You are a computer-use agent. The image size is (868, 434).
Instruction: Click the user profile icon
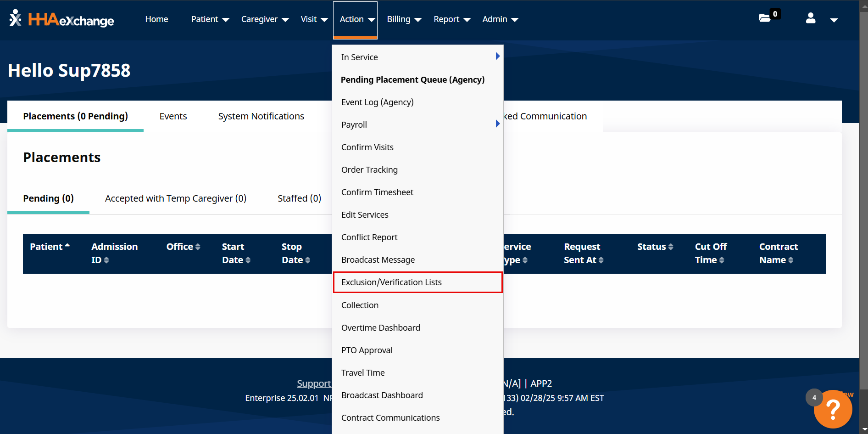(x=811, y=18)
